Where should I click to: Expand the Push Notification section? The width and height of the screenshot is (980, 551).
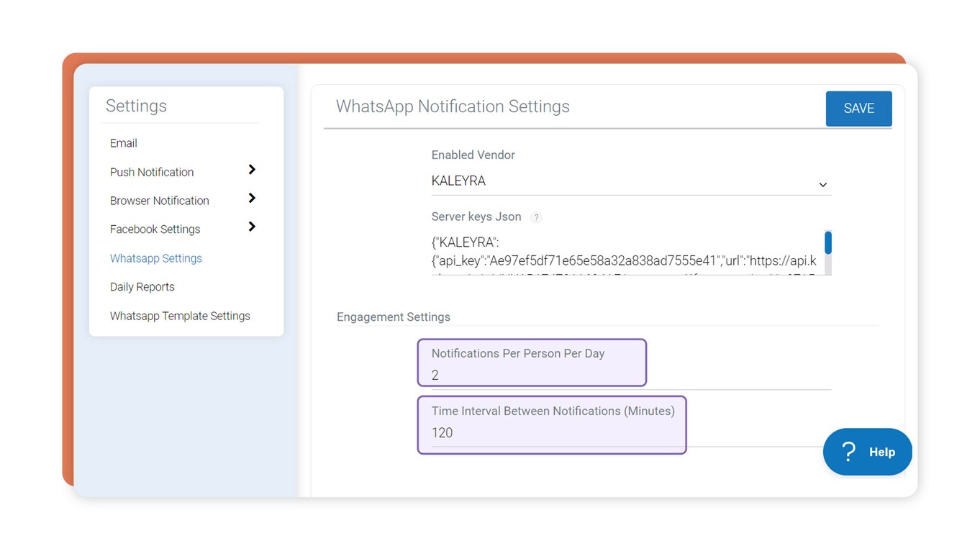[151, 171]
